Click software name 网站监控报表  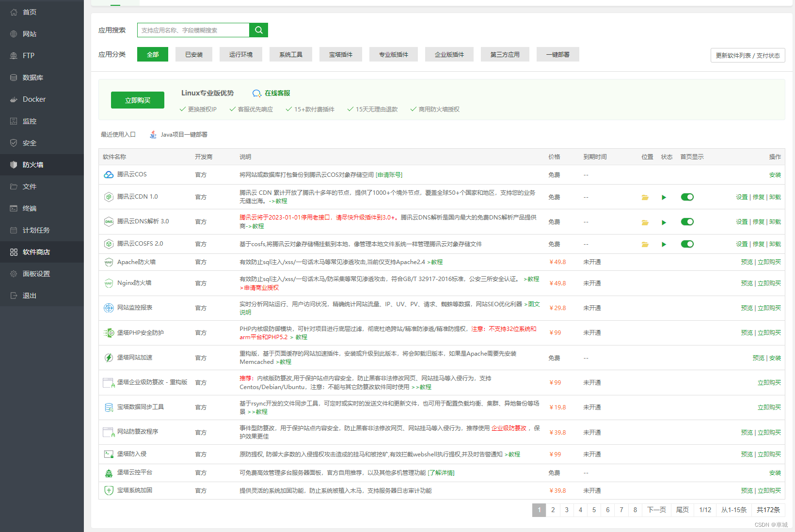135,308
